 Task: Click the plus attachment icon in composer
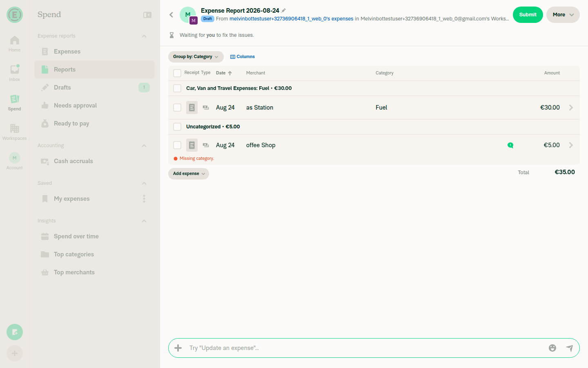pyautogui.click(x=178, y=348)
